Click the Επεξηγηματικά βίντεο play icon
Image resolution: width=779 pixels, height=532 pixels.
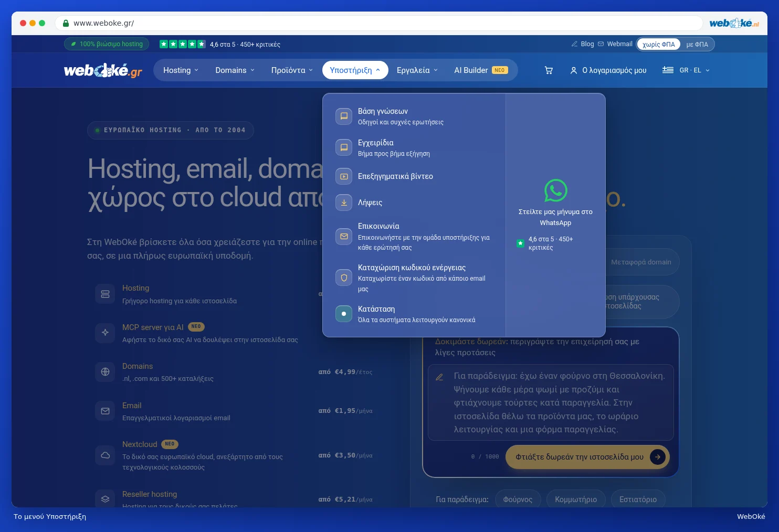344,176
